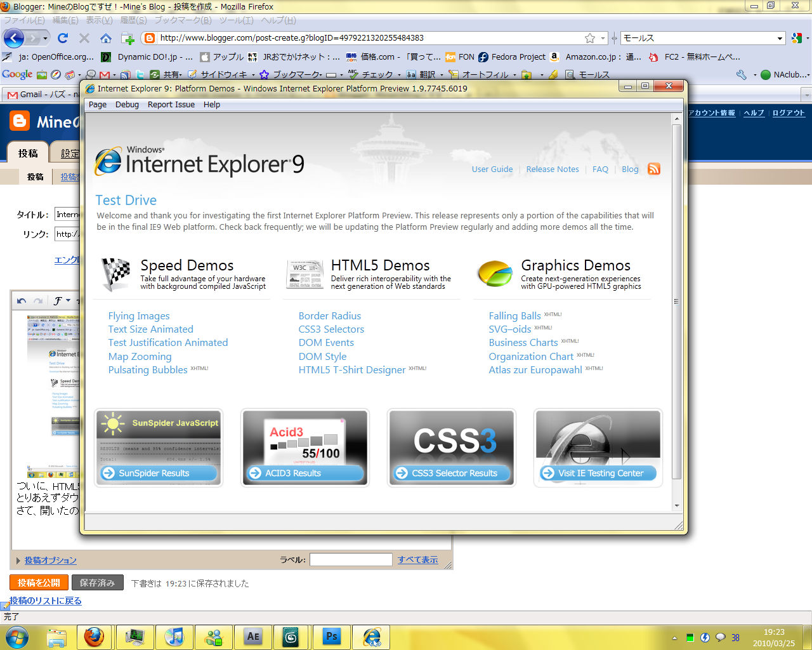This screenshot has height=650, width=812.
Task: Open Firefox address bar history dropdown
Action: (x=603, y=38)
